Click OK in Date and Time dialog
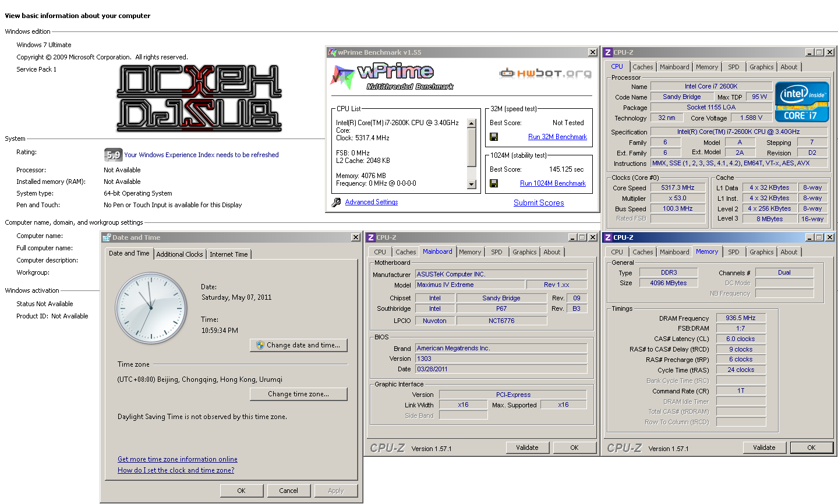The image size is (838, 504). click(x=241, y=491)
